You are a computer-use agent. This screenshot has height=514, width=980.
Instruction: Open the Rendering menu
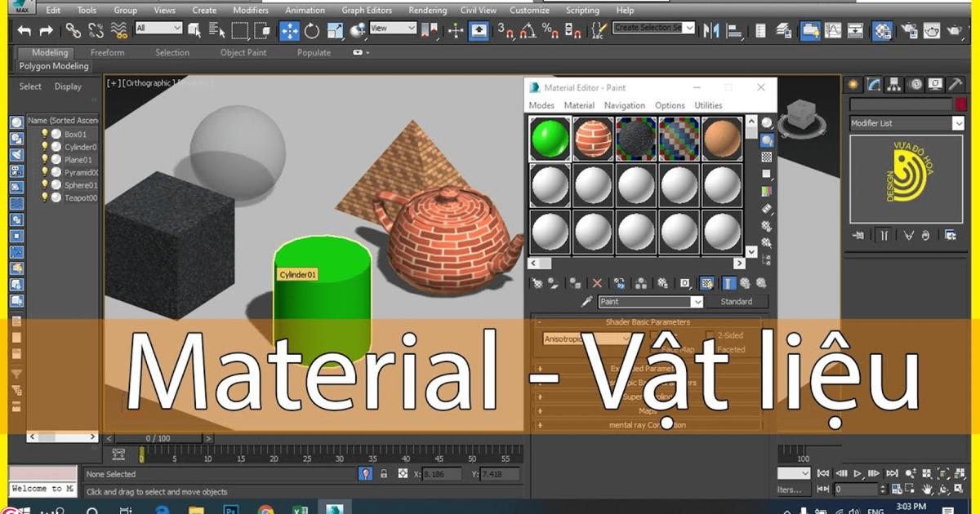[x=428, y=11]
